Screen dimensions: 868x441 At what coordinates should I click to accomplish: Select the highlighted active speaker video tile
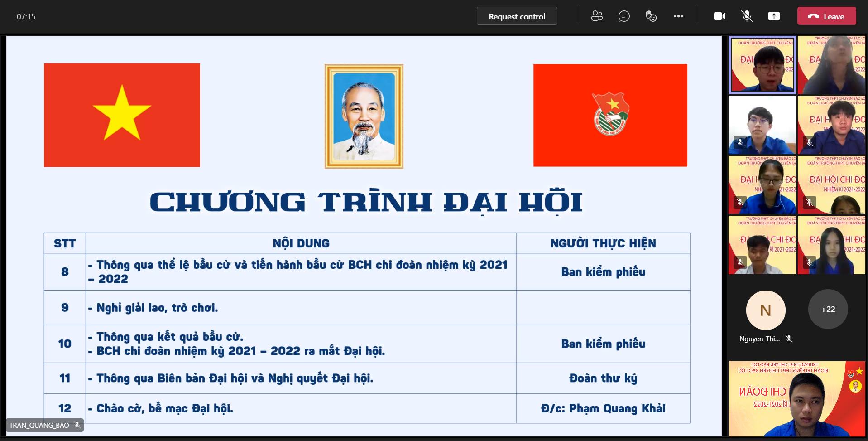[762, 65]
